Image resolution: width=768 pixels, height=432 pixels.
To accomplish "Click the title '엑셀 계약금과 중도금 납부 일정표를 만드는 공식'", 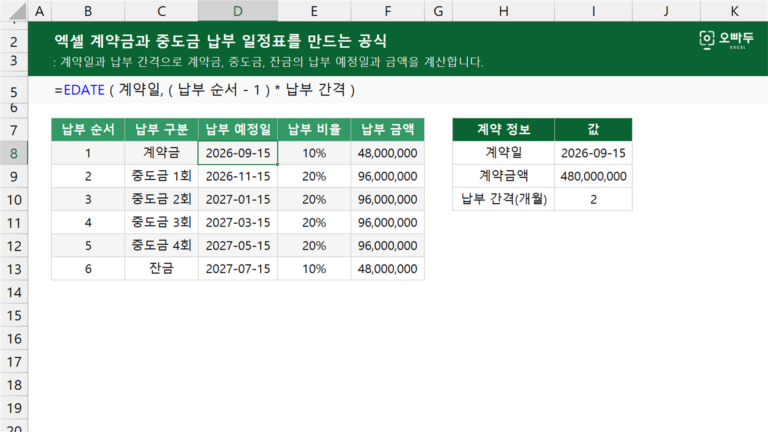I will coord(220,40).
